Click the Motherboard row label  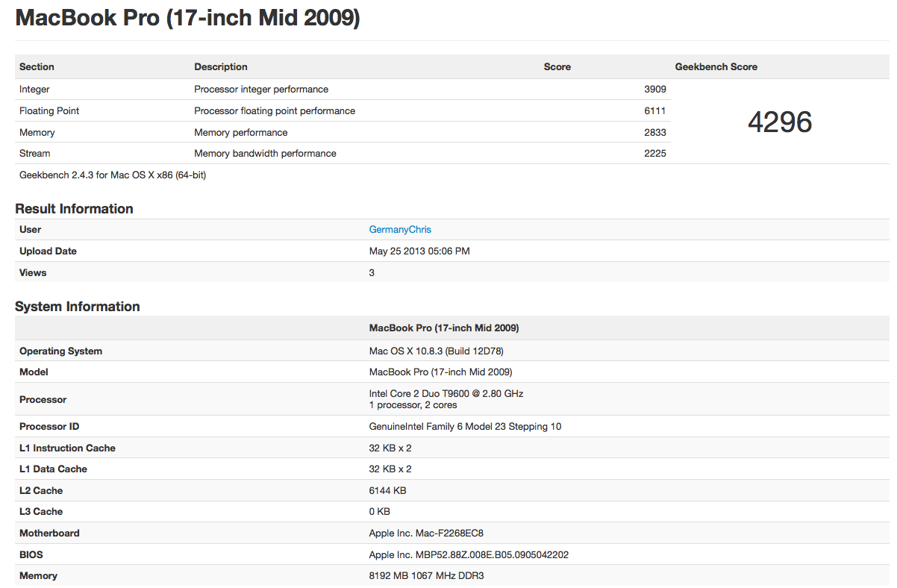[x=49, y=534]
